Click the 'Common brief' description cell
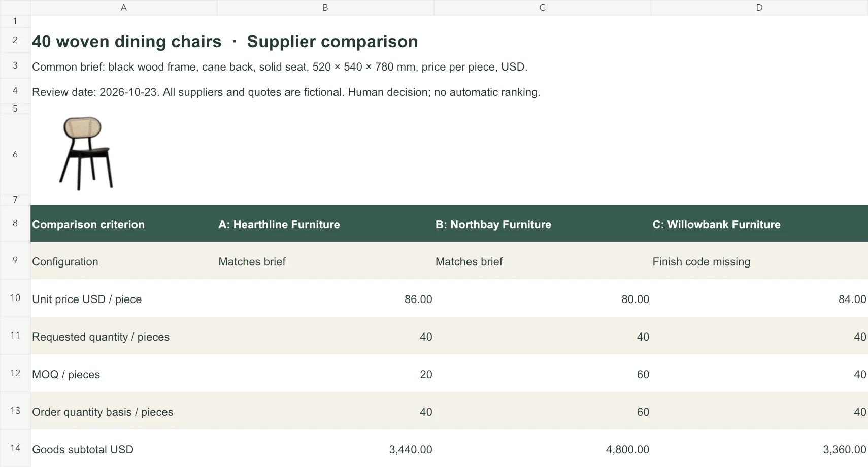 tap(280, 67)
